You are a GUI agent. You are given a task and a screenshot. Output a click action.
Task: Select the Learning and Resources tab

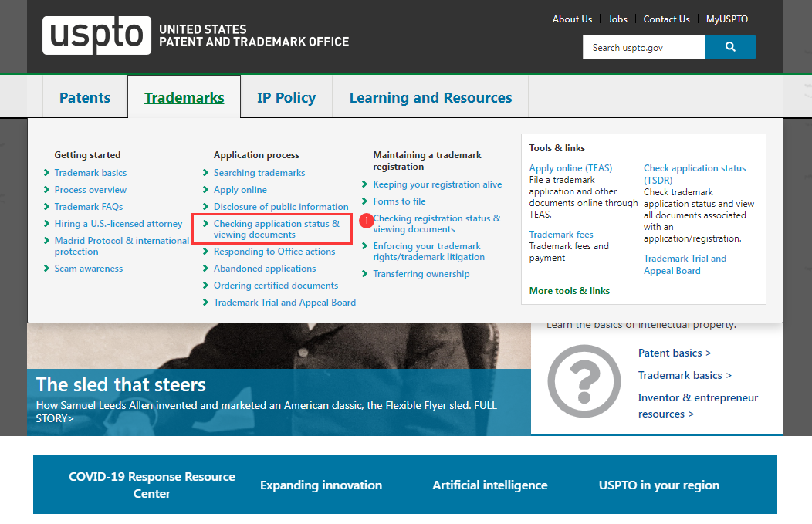[431, 97]
